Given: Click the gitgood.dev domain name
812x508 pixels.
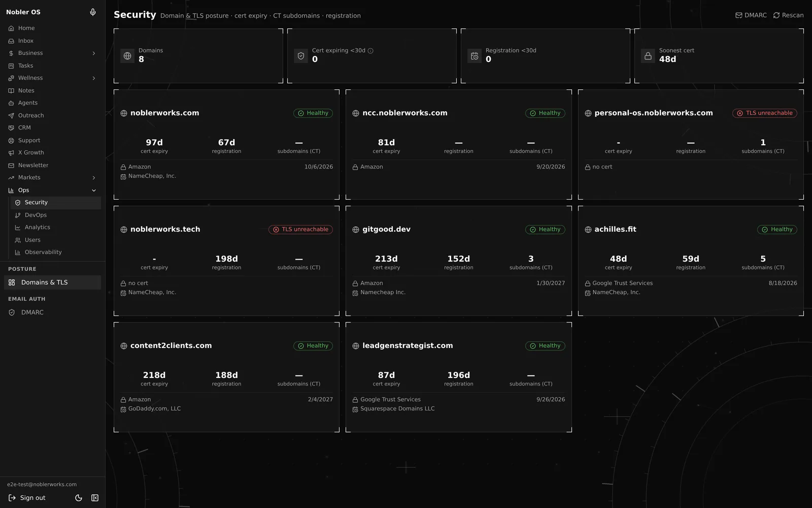Looking at the screenshot, I should click(387, 230).
